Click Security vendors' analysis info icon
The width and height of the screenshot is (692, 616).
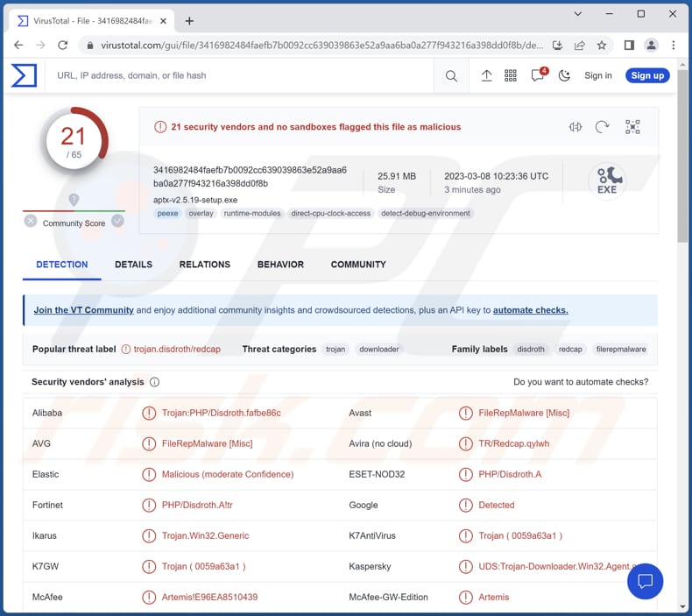[155, 382]
